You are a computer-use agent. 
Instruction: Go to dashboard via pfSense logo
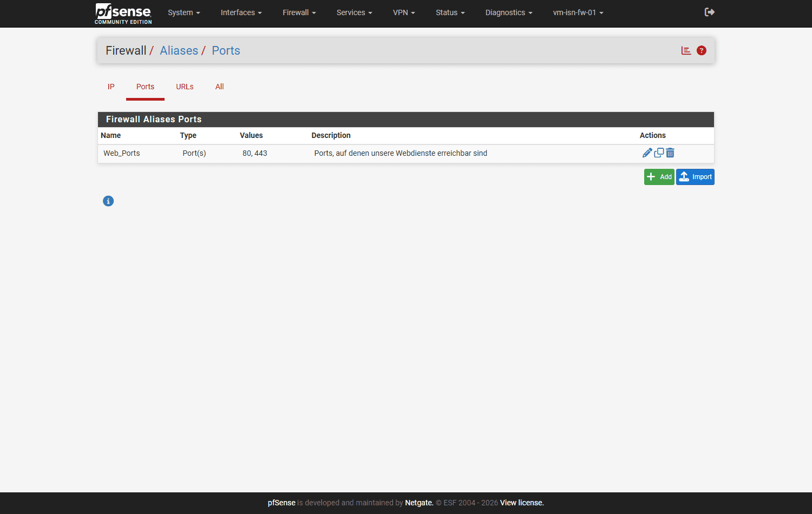(123, 13)
